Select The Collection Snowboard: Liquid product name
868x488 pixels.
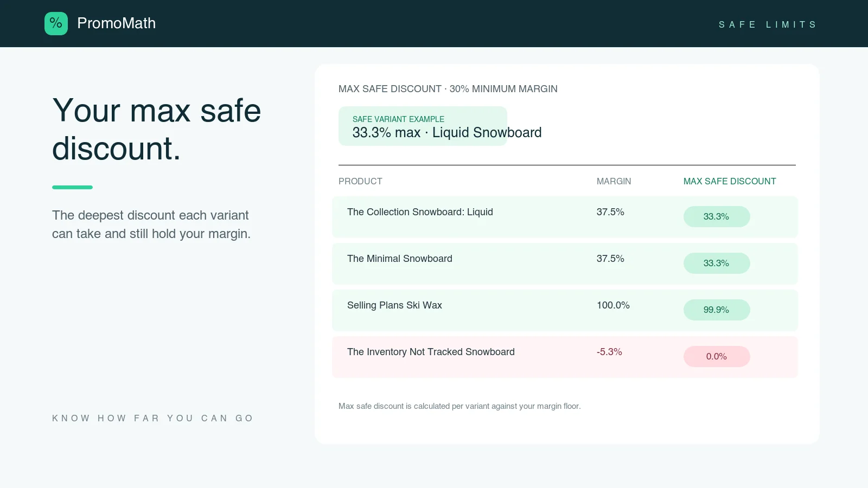pyautogui.click(x=420, y=212)
